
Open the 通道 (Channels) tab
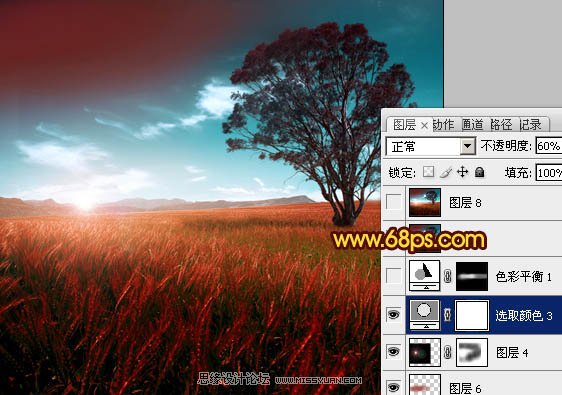pos(472,125)
